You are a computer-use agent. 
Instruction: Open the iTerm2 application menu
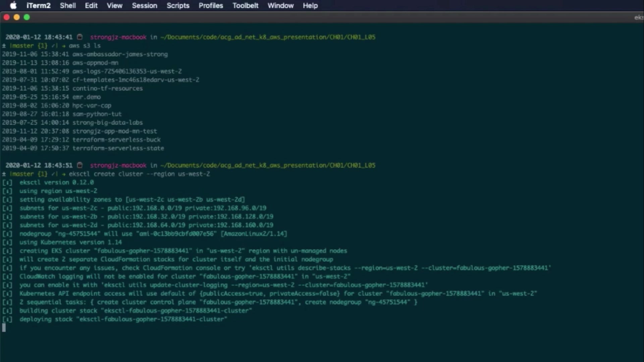coord(38,5)
